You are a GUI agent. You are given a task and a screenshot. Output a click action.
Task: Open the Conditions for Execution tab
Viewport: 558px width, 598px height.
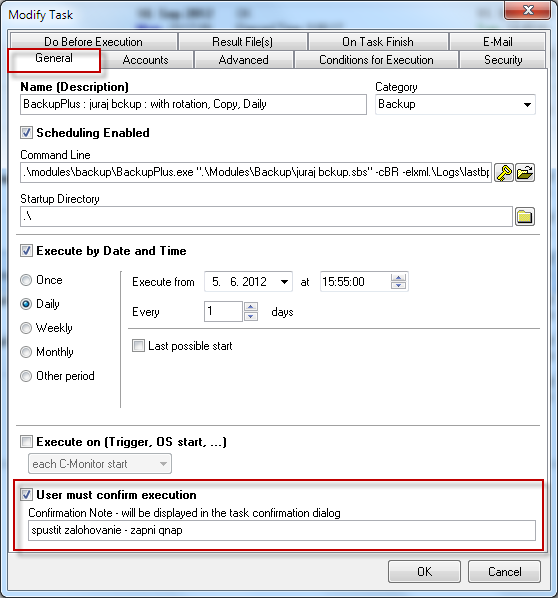[x=376, y=60]
